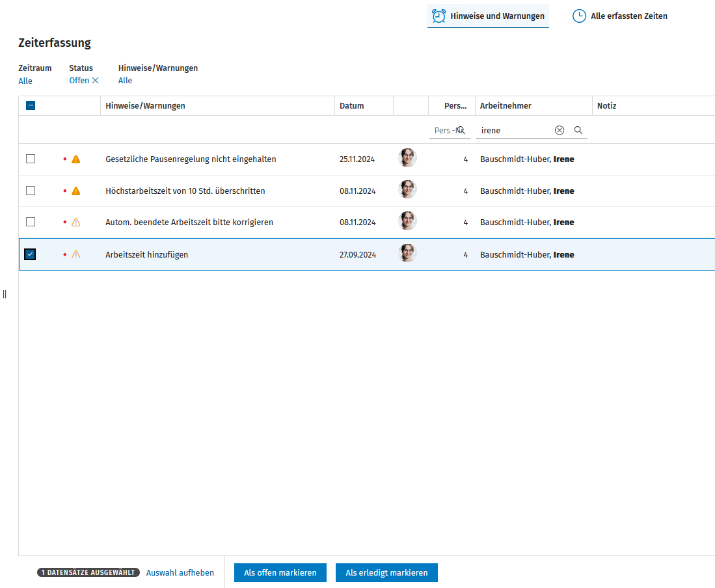Check the Gesetzliche Pausenregelung row checkbox

click(x=31, y=159)
